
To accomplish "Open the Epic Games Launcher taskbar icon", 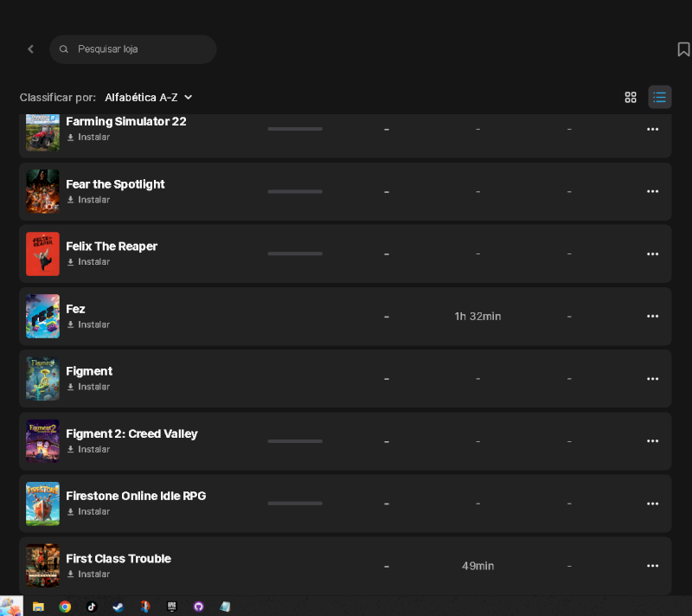I will coord(171,607).
